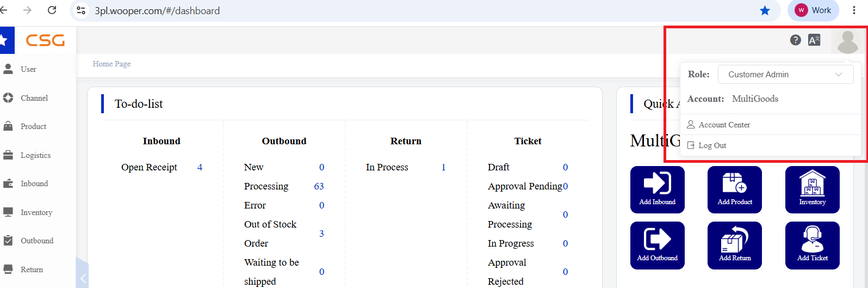Open the Channel sidebar menu
The height and width of the screenshot is (288, 868).
[x=34, y=98]
